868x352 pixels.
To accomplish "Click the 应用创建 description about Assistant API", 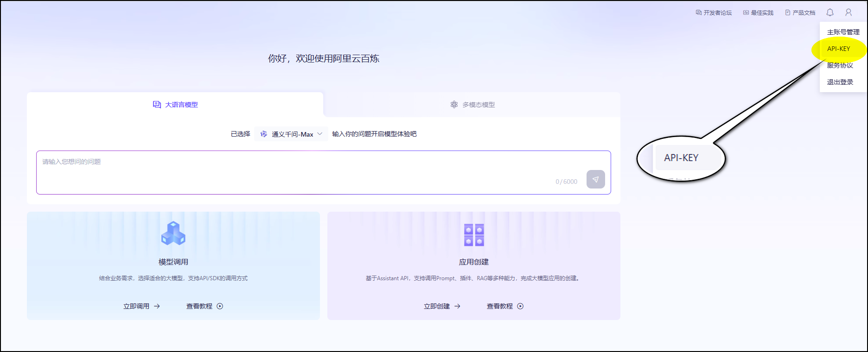I will tap(474, 278).
